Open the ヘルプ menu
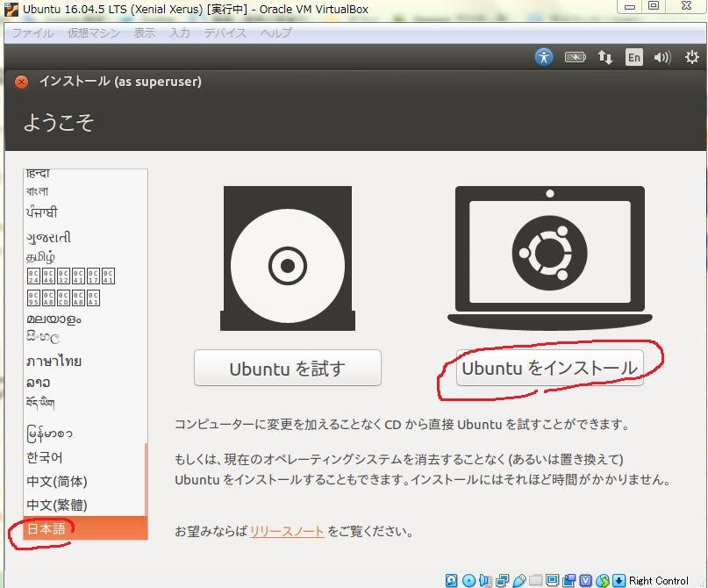This screenshot has width=708, height=588. click(275, 33)
